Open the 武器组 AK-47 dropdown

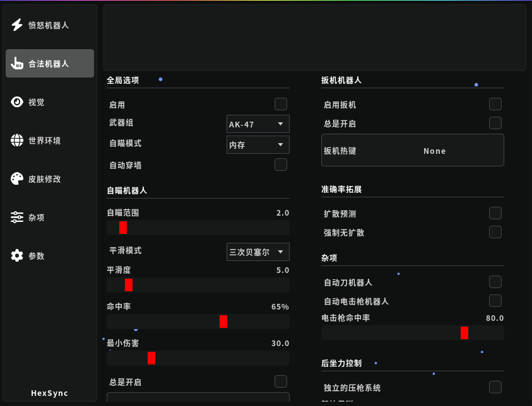pyautogui.click(x=257, y=124)
